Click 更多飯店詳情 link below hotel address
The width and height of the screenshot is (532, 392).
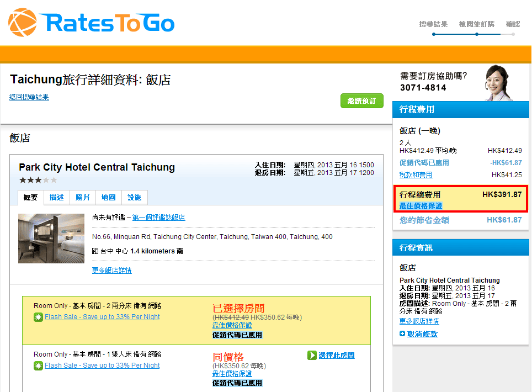[x=112, y=271]
